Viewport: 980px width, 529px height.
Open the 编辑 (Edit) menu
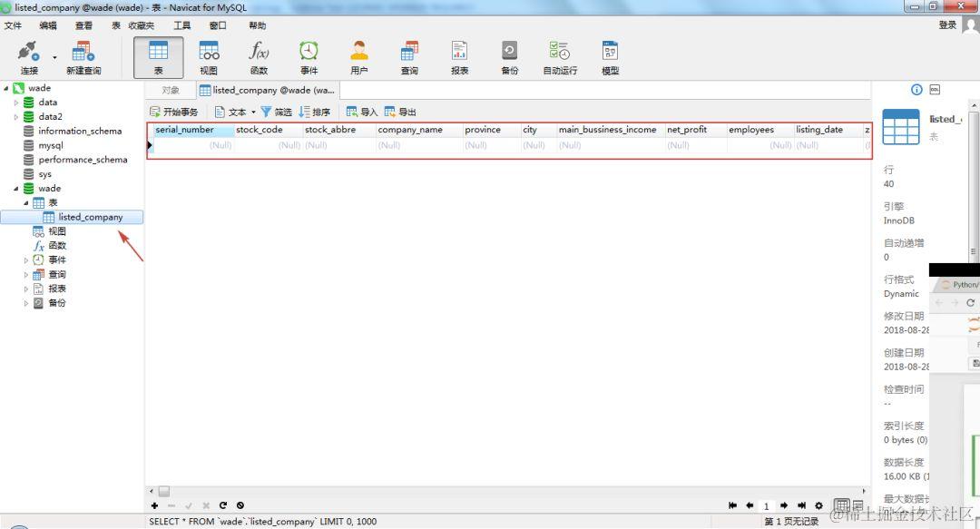tap(47, 25)
